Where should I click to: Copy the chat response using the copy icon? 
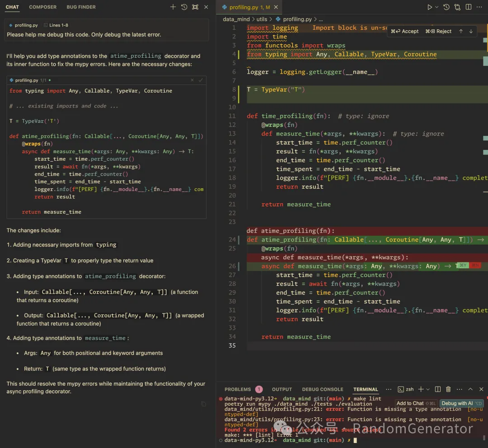(203, 404)
